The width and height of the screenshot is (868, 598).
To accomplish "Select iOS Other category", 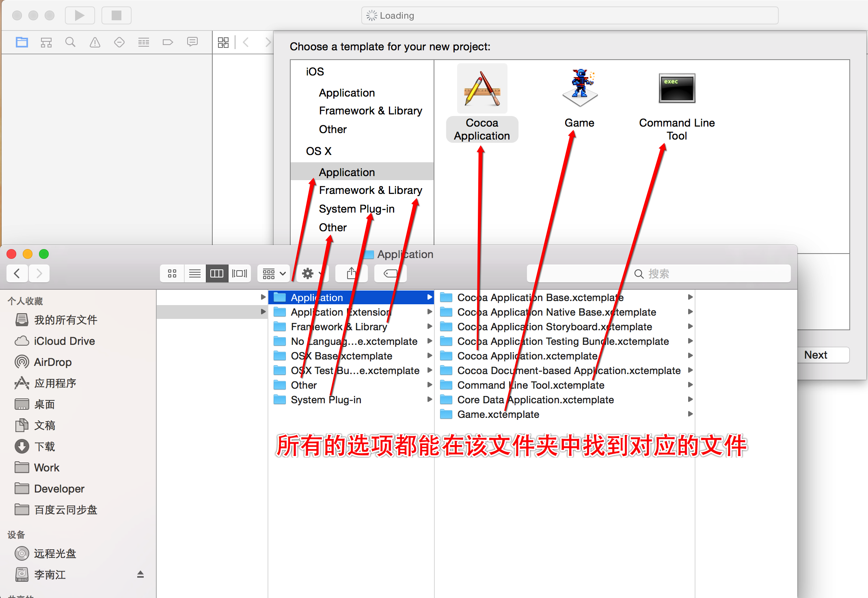I will (x=333, y=129).
